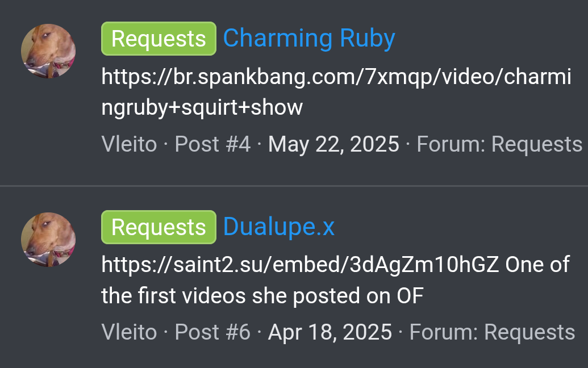The image size is (588, 368).
Task: Open the dog avatar beside Charming Ruby
Action: (x=48, y=51)
